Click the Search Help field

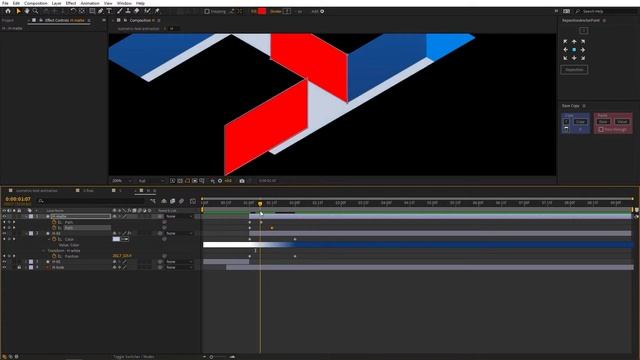[605, 11]
